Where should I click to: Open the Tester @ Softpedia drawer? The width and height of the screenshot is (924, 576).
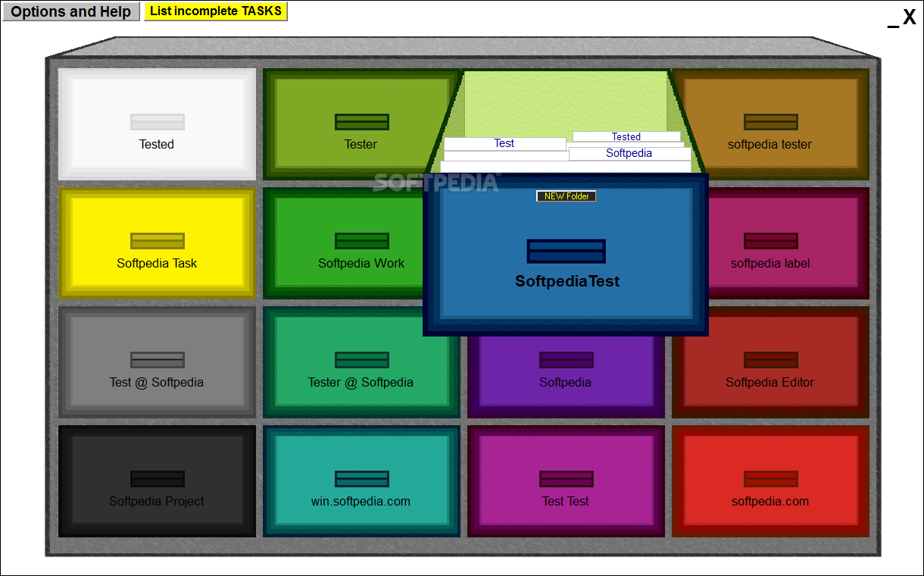click(x=361, y=362)
